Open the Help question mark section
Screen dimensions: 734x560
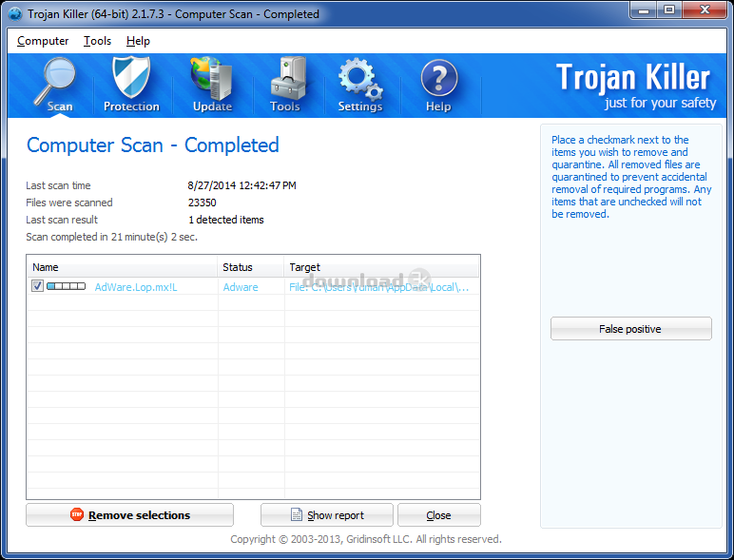[x=438, y=86]
